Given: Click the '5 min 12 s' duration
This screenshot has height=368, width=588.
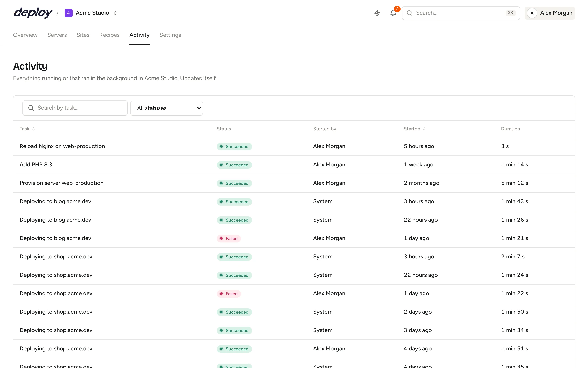Looking at the screenshot, I should click(x=515, y=183).
